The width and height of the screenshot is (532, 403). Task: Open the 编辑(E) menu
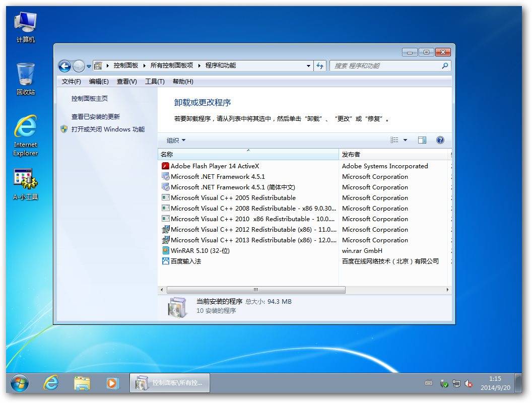[x=99, y=82]
